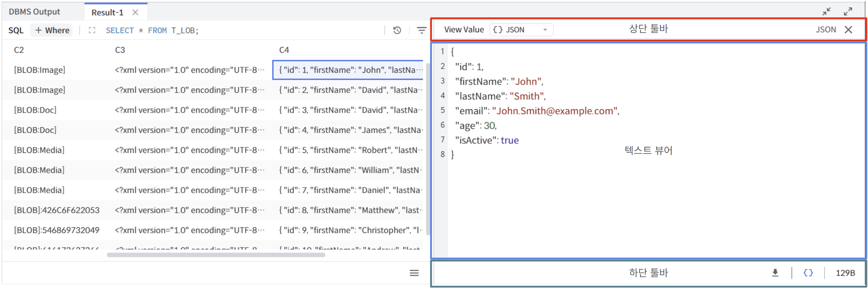
Task: Open the JSON view type dropdown
Action: point(521,30)
